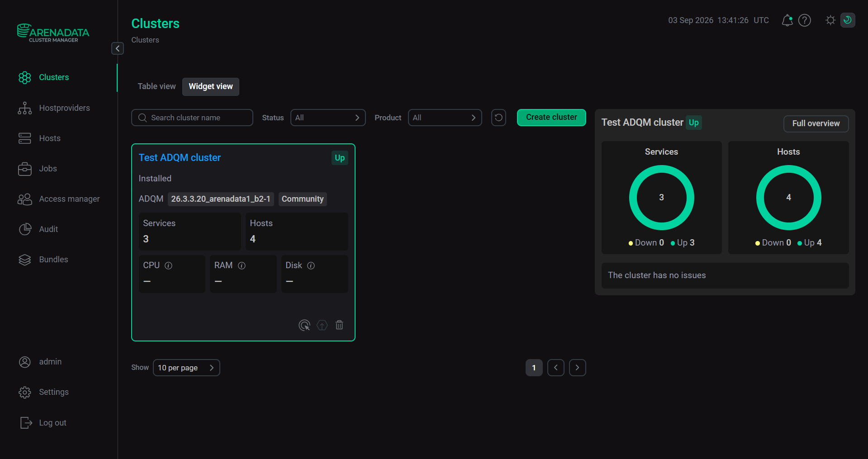Open the Status filter dropdown
The height and width of the screenshot is (459, 868).
point(328,118)
